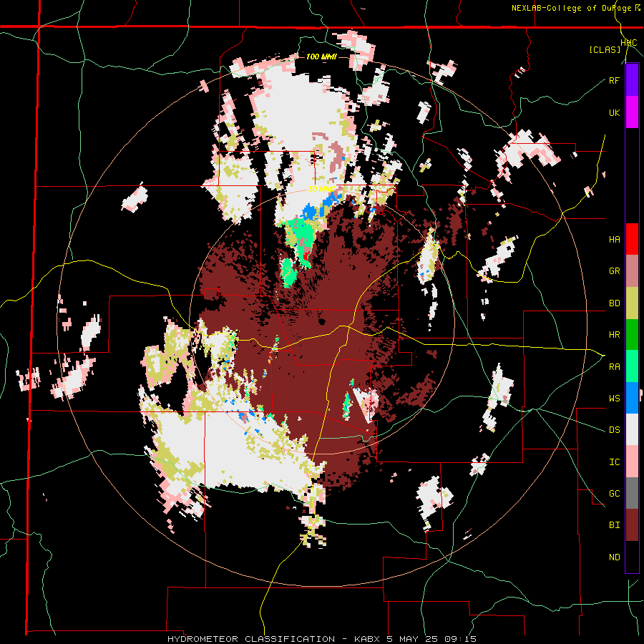
Task: Pick the HR green legend swatch
Action: click(x=632, y=334)
